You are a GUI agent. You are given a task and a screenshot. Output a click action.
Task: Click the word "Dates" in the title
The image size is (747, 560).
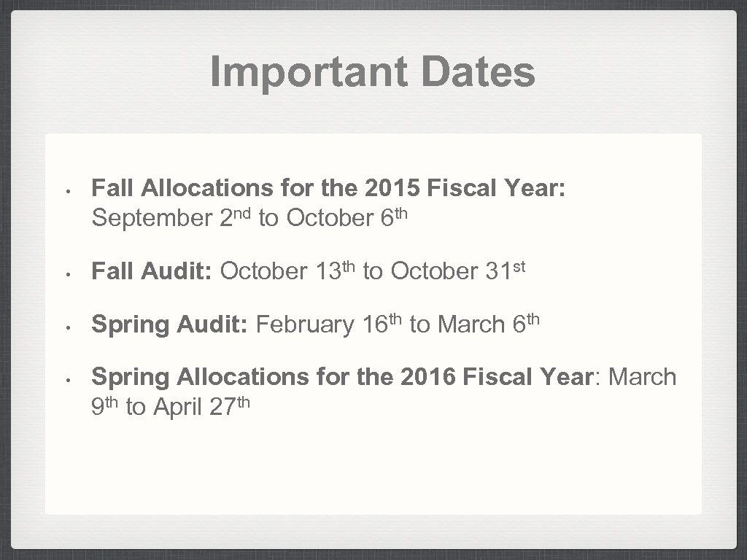[x=478, y=73]
